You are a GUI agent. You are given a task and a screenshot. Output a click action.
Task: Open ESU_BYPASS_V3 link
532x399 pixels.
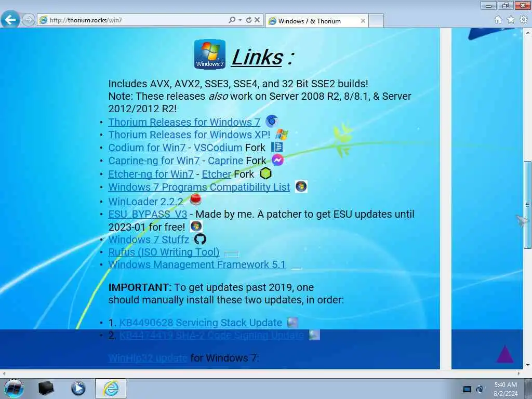click(x=148, y=214)
